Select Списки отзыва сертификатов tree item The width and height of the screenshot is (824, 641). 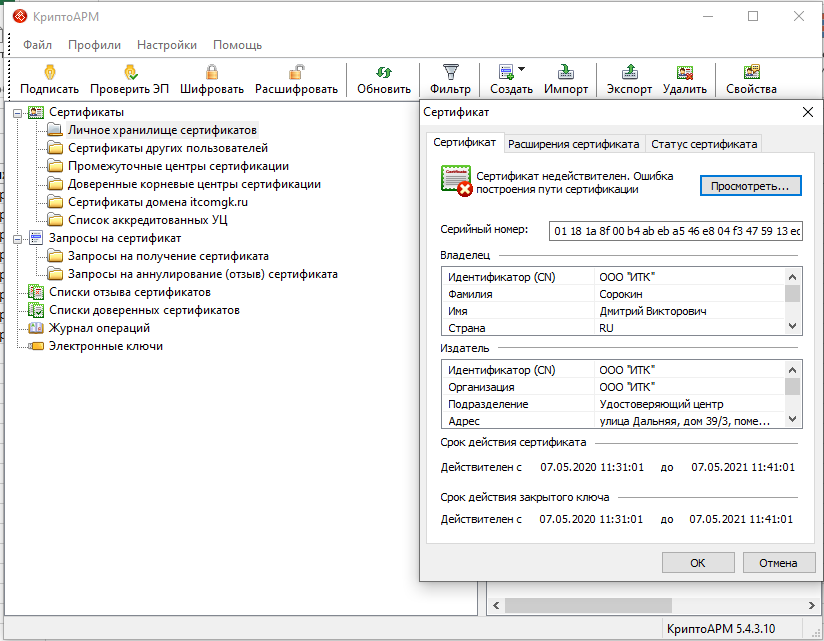coord(129,292)
